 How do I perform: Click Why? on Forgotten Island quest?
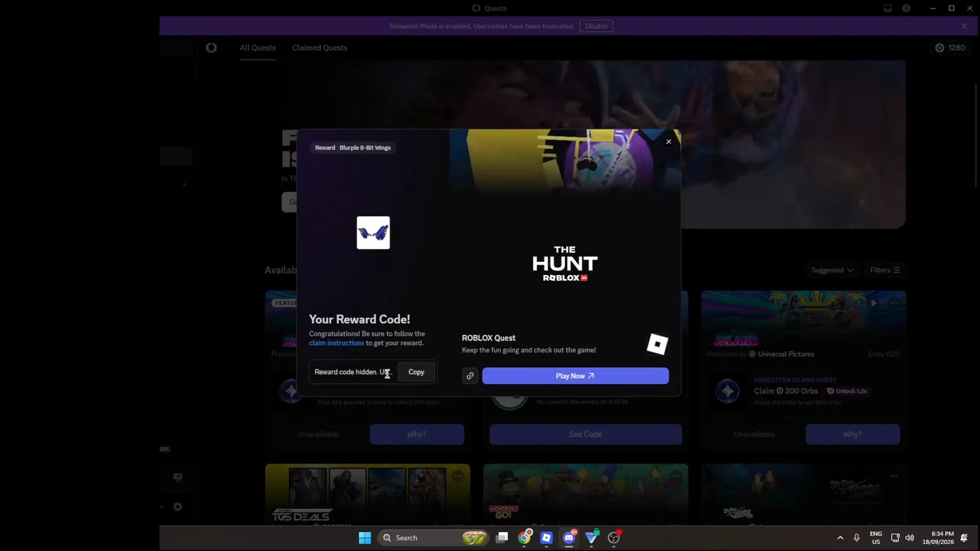(852, 434)
